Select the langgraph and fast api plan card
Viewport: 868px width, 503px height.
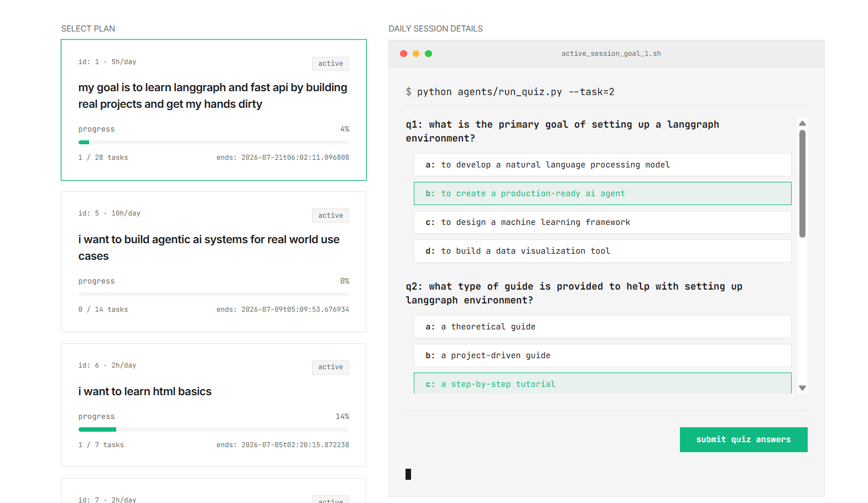point(214,110)
